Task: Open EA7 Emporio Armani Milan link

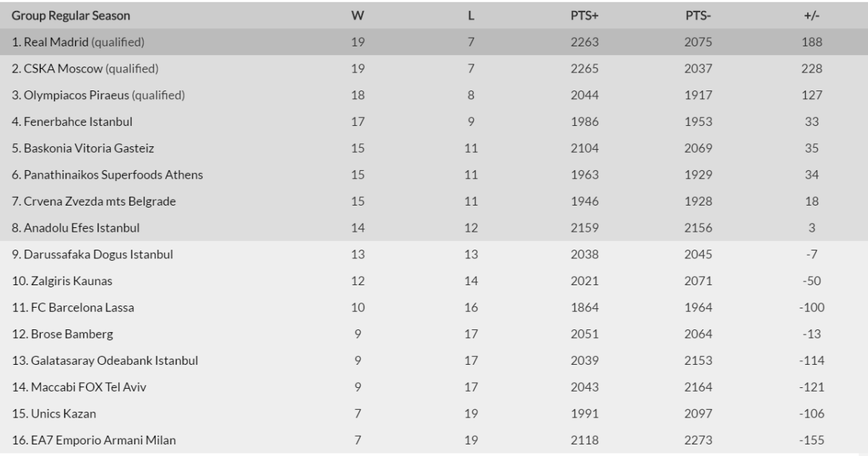Action: [93, 440]
